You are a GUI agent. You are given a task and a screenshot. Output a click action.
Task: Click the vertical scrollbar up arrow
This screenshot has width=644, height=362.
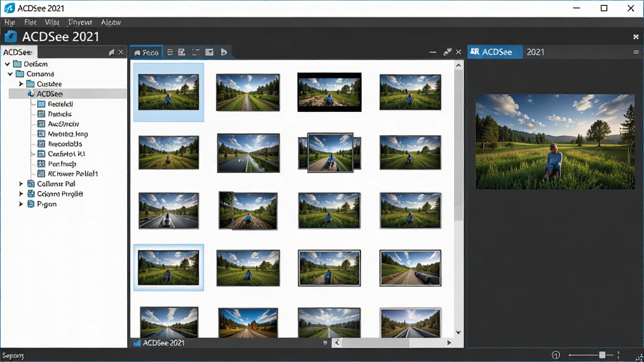click(458, 65)
